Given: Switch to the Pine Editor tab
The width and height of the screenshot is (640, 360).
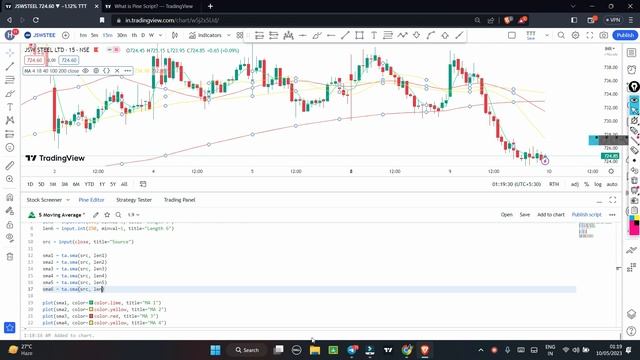Looking at the screenshot, I should pyautogui.click(x=91, y=200).
